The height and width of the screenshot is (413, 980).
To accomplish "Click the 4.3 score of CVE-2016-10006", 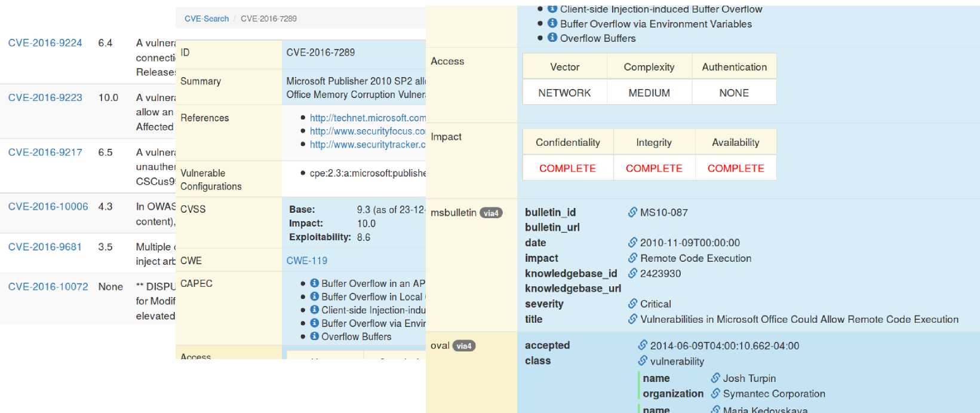I will [x=105, y=207].
